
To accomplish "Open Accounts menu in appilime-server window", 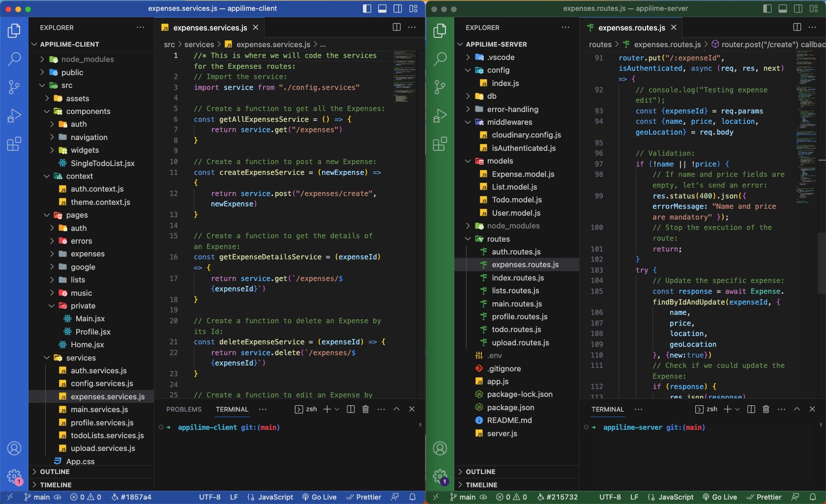I will coord(440,448).
